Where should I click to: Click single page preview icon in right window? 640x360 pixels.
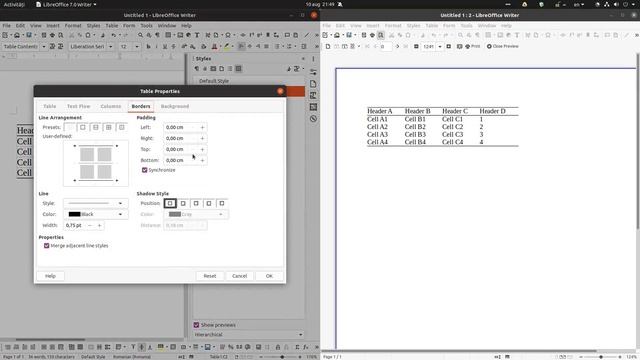pos(328,47)
